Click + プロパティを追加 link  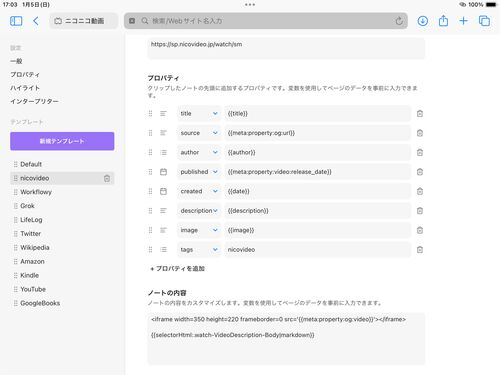177,269
